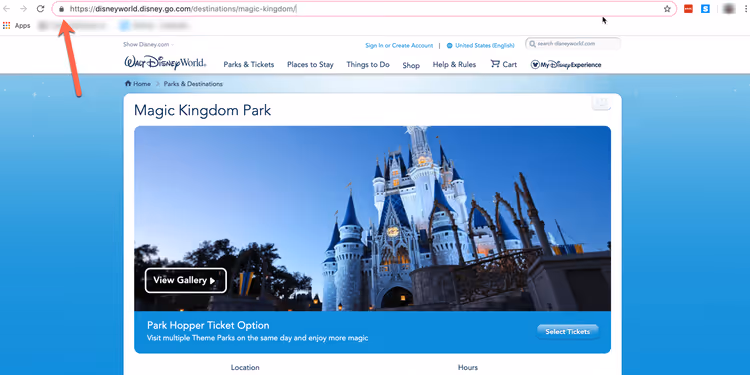Image resolution: width=750 pixels, height=375 pixels.
Task: Open the red browser extension icon
Action: point(688,9)
